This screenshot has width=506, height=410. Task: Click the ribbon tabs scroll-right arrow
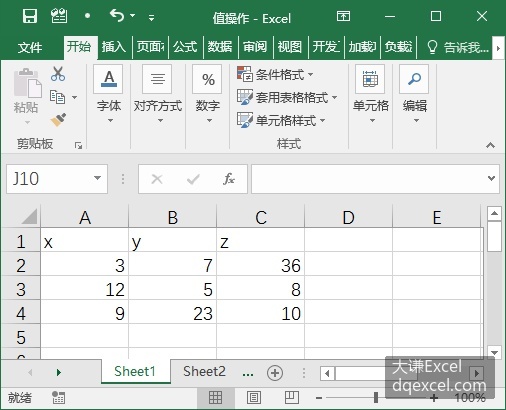tap(498, 48)
